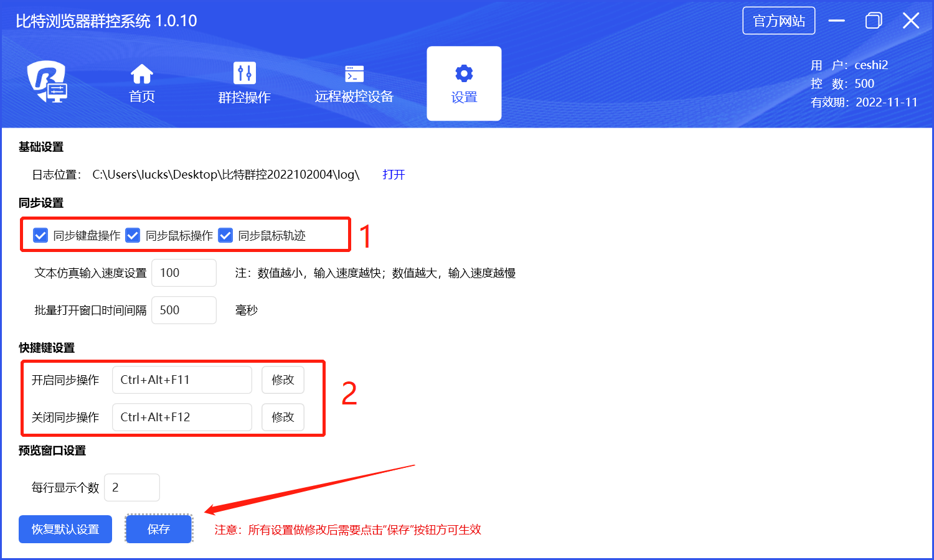The image size is (934, 560).
Task: Open the 首页 home icon
Action: (x=142, y=74)
